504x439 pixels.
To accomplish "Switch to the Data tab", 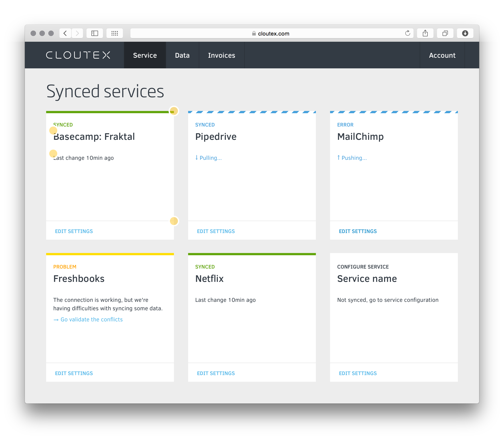I will [x=182, y=55].
